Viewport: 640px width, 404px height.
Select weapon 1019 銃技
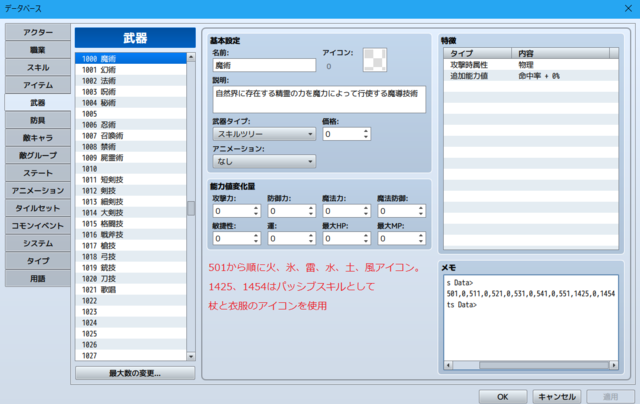click(x=131, y=268)
